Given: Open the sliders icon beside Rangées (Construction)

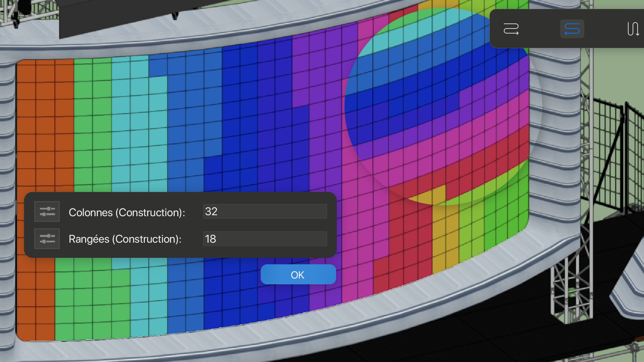Looking at the screenshot, I should [47, 239].
